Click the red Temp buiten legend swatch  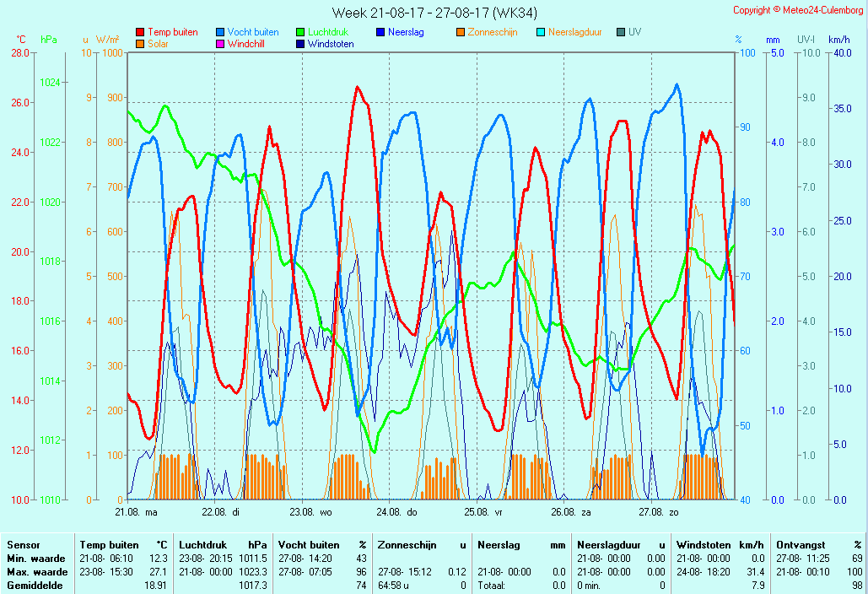coord(140,32)
